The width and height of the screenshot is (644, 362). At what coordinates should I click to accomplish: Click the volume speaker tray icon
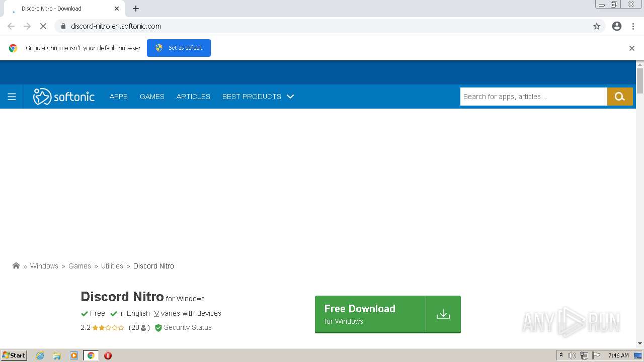(572, 355)
